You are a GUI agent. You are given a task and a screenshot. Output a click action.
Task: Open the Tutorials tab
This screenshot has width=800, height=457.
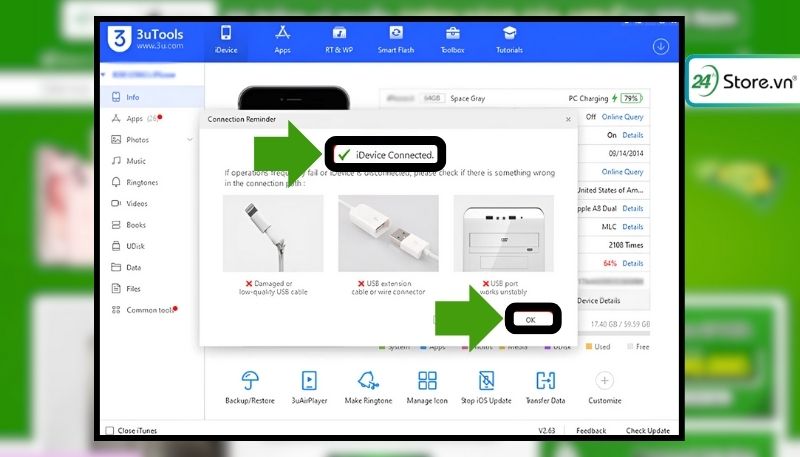click(x=509, y=40)
